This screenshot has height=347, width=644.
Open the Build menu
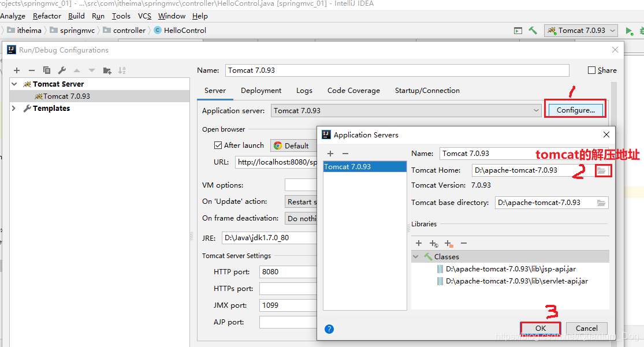[x=76, y=16]
